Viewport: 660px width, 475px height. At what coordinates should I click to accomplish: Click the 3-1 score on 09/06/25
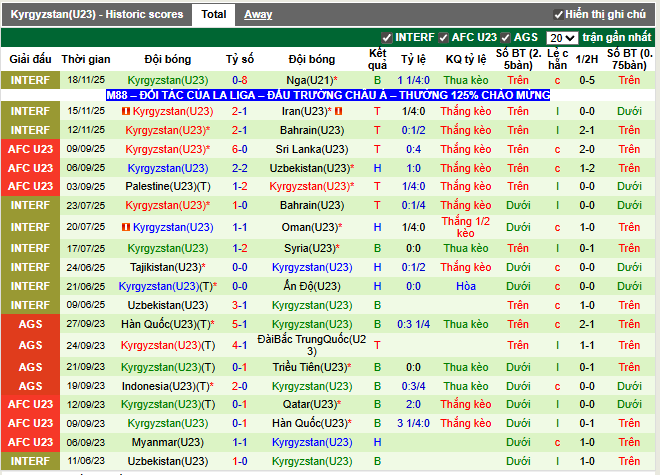240,305
